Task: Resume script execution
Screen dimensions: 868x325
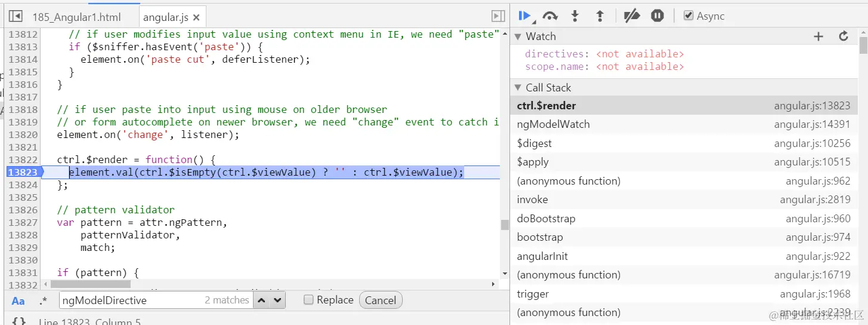Action: tap(525, 16)
